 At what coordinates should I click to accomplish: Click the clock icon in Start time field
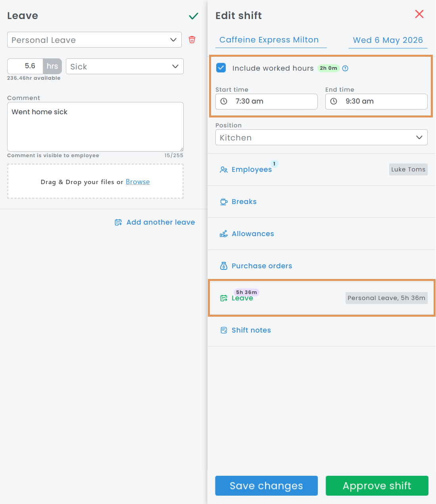224,101
